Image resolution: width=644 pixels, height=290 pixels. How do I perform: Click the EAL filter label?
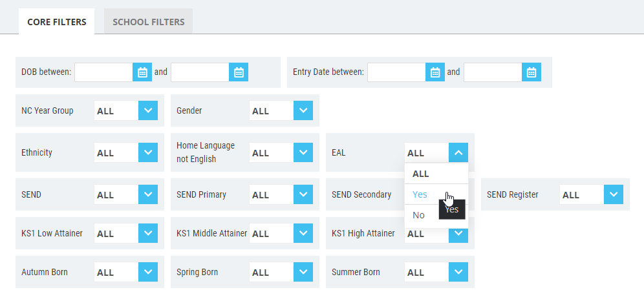coord(338,152)
